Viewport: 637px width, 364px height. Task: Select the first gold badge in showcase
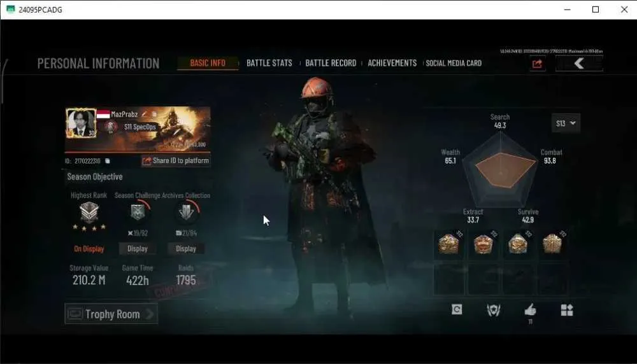(x=448, y=244)
